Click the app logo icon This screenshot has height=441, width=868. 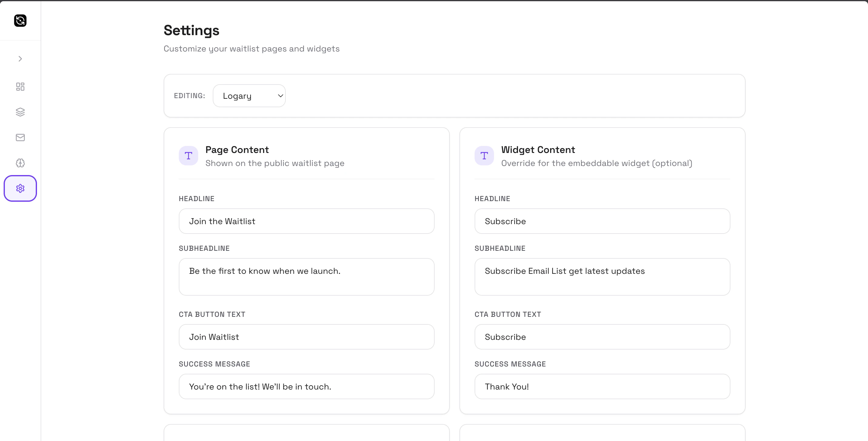(x=20, y=21)
